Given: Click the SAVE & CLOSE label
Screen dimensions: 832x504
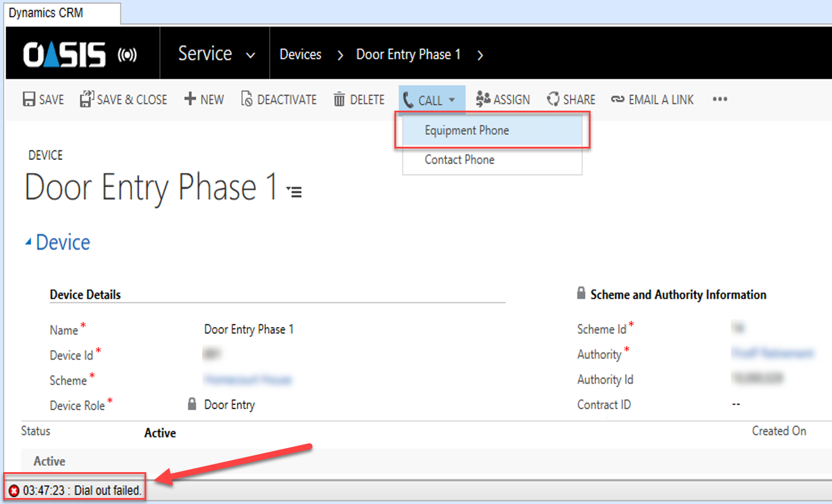Looking at the screenshot, I should pyautogui.click(x=132, y=100).
